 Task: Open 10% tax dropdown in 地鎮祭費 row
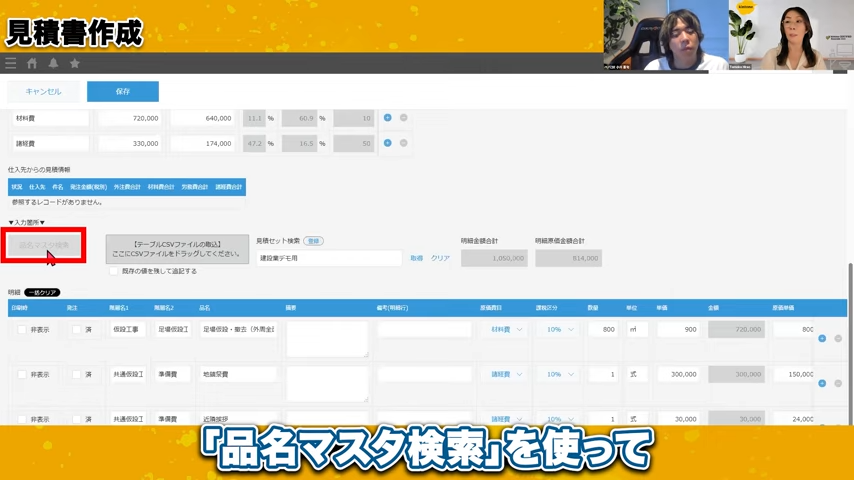coord(560,375)
